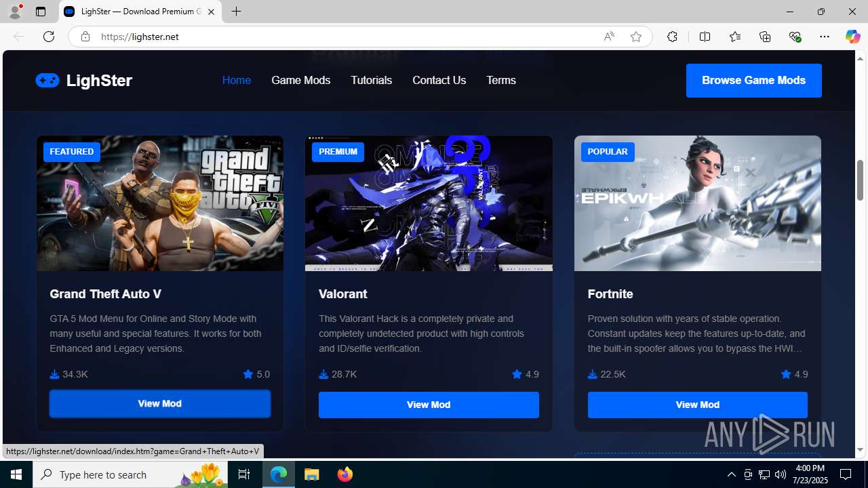Go to the Home nav link

point(237,80)
